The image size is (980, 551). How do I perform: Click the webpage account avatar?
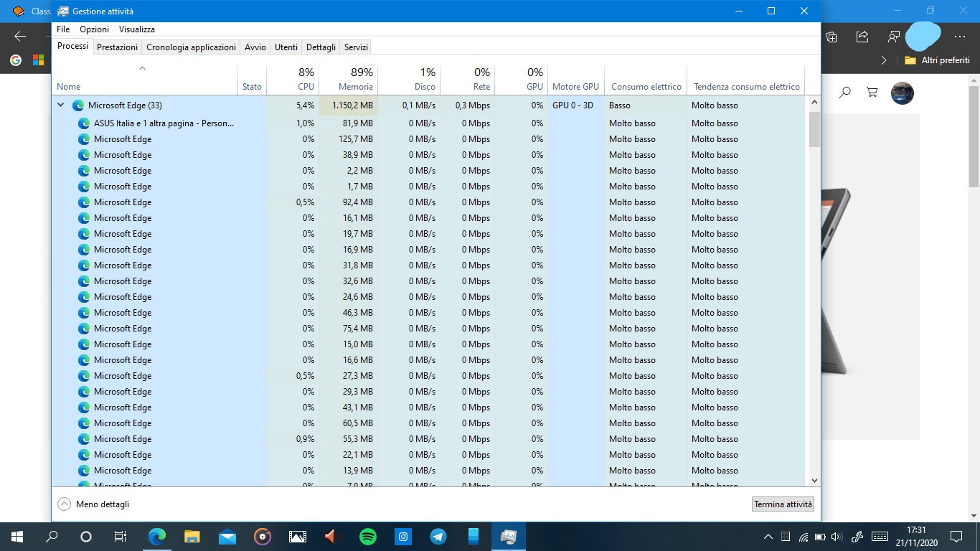point(903,93)
